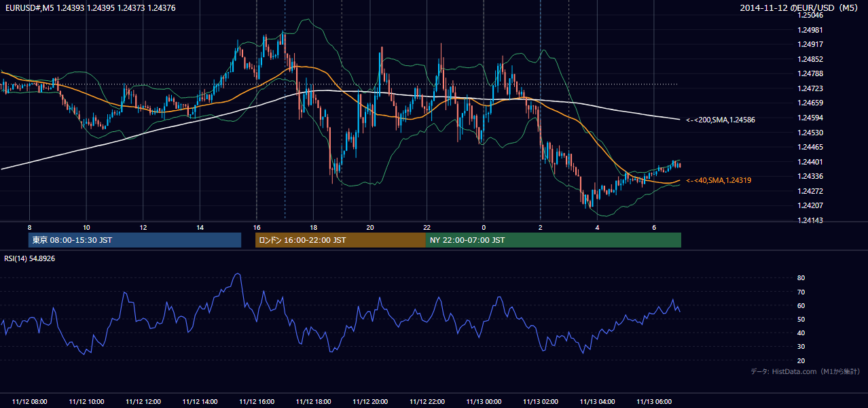Click price axis value 1.24917
The width and height of the screenshot is (868, 408).
pos(810,44)
